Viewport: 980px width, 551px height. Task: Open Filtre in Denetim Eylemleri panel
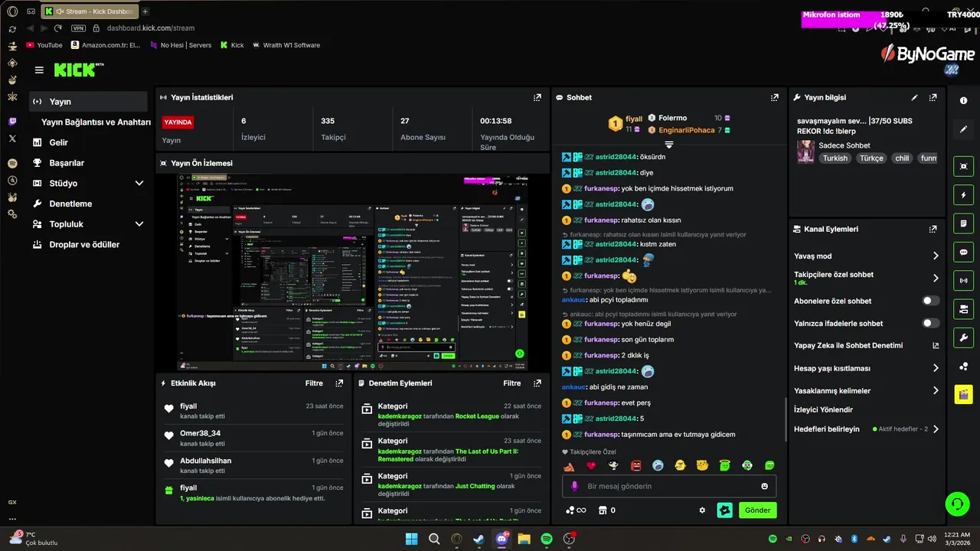512,383
